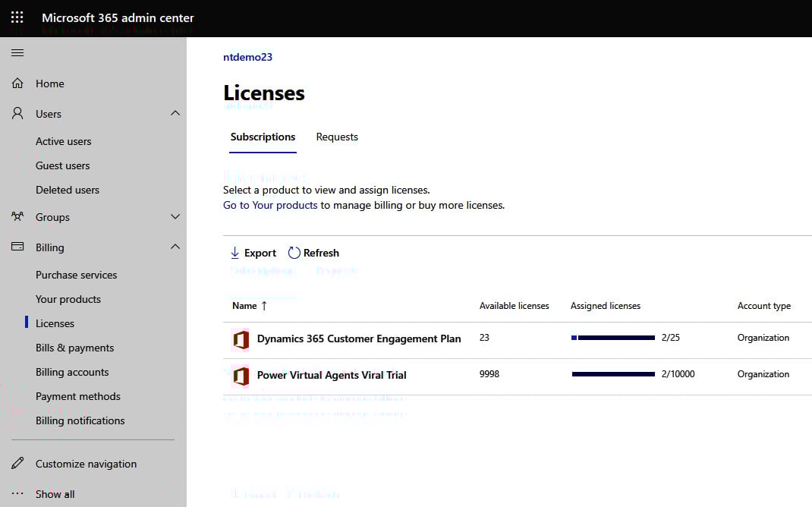The width and height of the screenshot is (812, 507).
Task: Click the sort arrow next to Name
Action: point(264,306)
